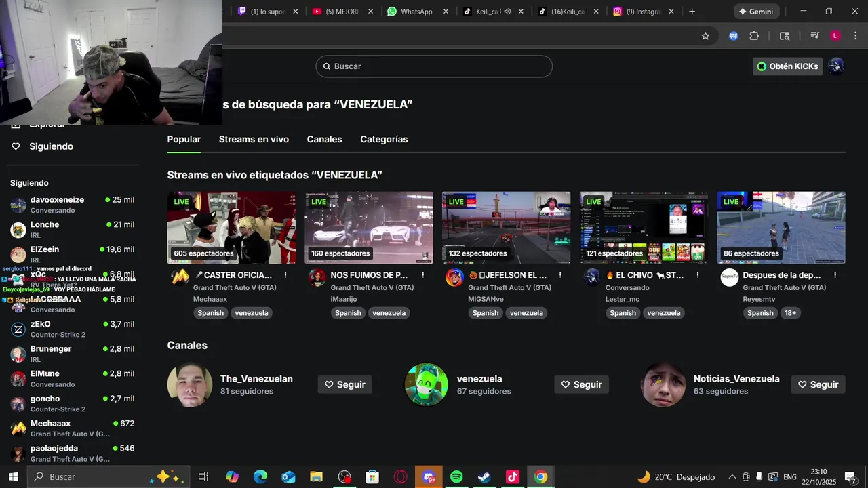Open options menu for CASTER OFICIA stream
Image resolution: width=868 pixels, height=488 pixels.
285,275
